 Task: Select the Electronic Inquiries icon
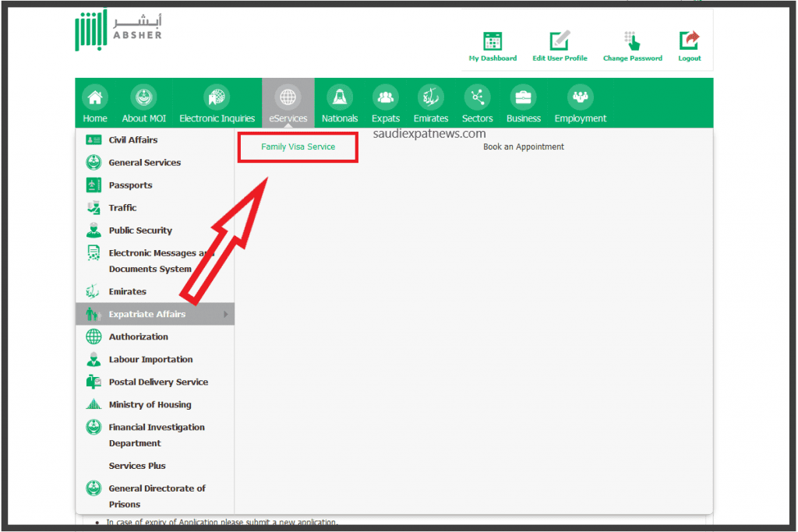click(217, 97)
